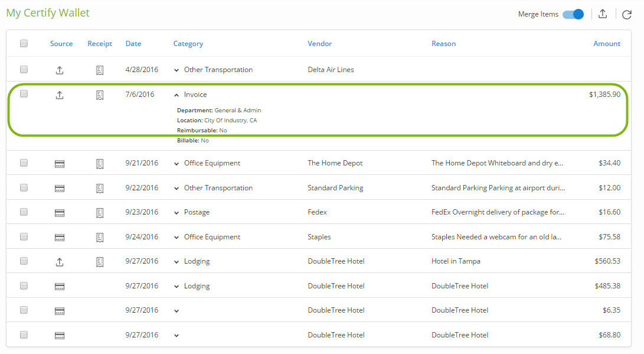Sort by Source column header
The image size is (644, 354).
(61, 44)
